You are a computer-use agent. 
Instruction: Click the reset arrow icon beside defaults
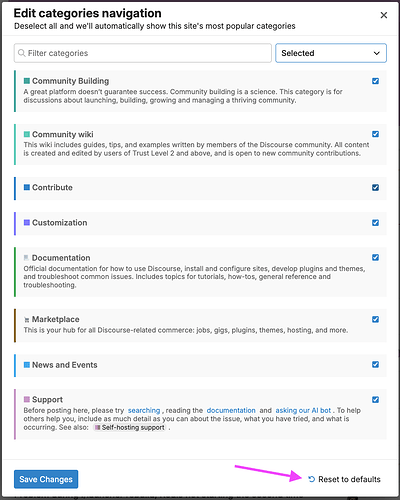tap(312, 479)
